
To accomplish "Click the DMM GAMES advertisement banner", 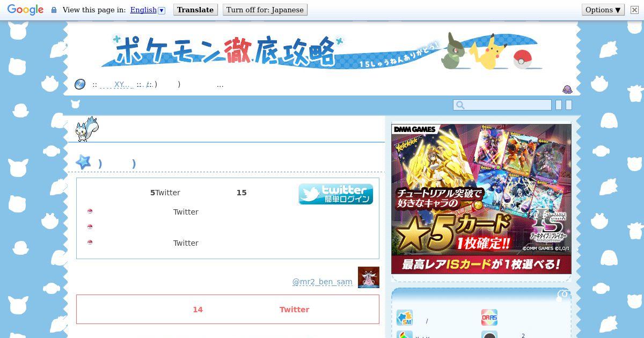I will point(481,199).
